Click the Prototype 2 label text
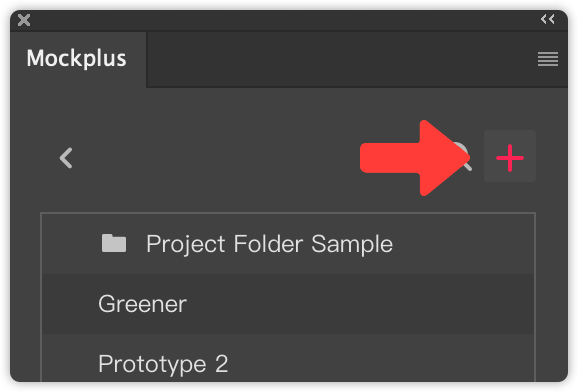578x392 pixels. click(163, 364)
